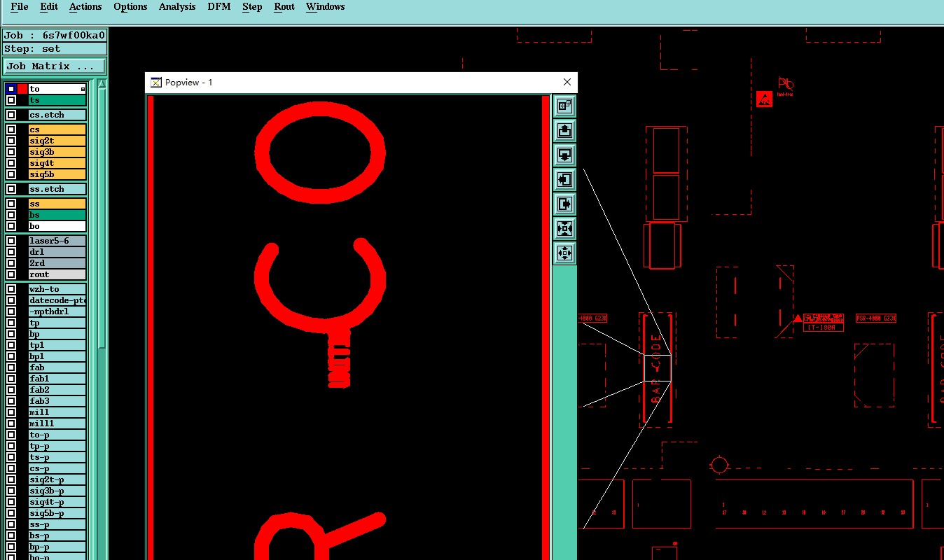Pan Popview right with right-arrow icon
Image resolution: width=944 pixels, height=560 pixels.
[x=564, y=204]
